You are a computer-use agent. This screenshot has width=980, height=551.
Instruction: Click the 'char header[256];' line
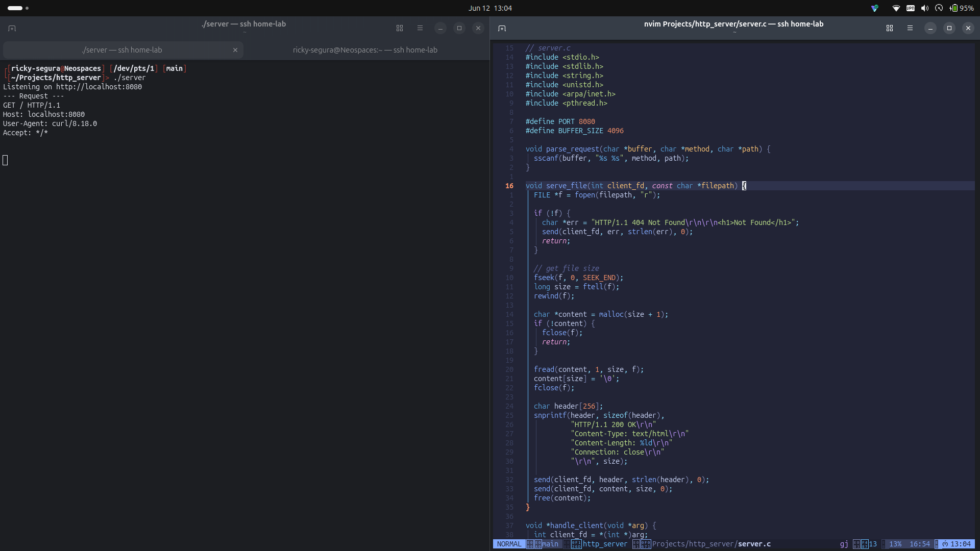pos(569,406)
